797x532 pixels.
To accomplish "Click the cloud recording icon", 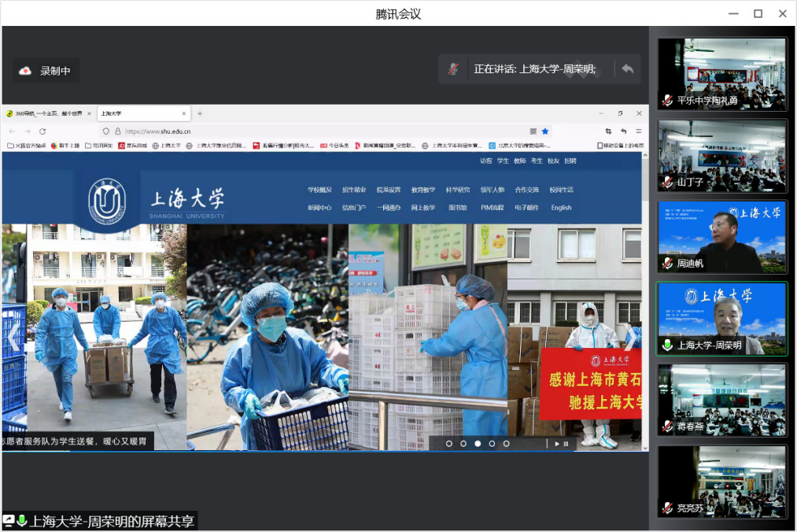I will 25,71.
